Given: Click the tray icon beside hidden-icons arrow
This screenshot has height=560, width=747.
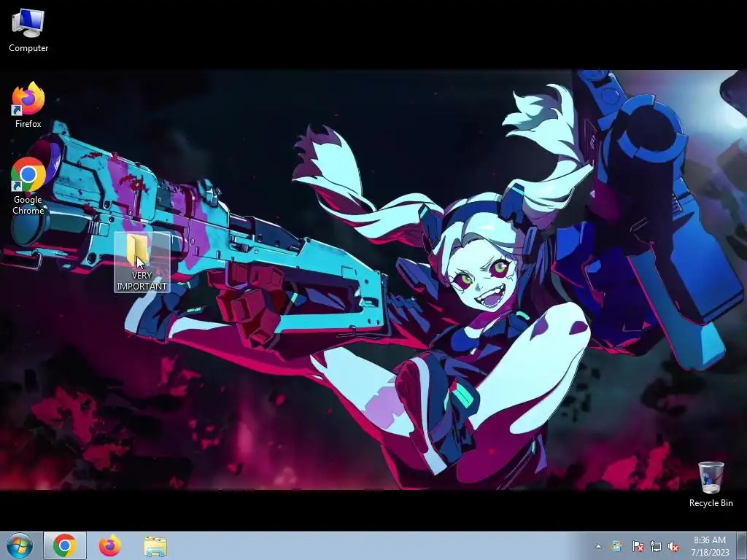Looking at the screenshot, I should point(617,546).
